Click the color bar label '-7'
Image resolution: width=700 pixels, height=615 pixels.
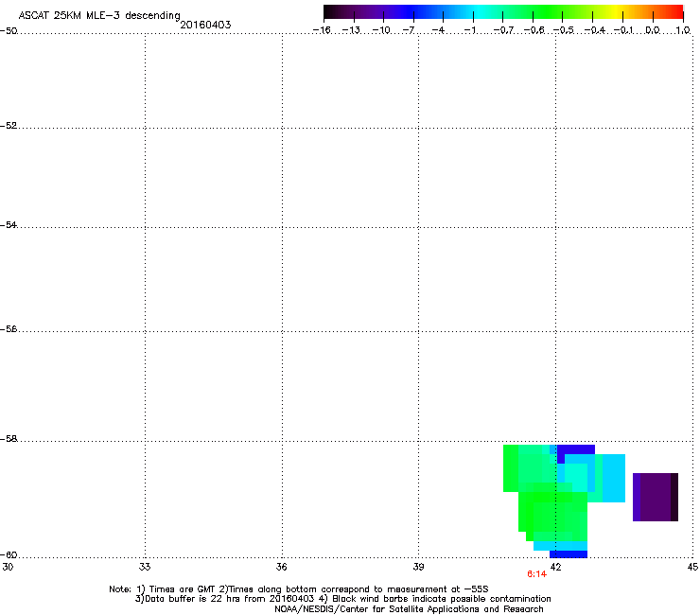(x=409, y=30)
